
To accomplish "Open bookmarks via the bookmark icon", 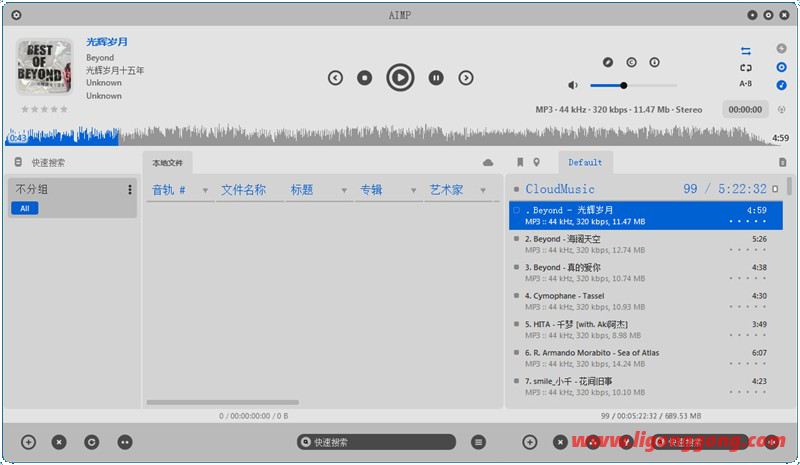I will tap(520, 162).
